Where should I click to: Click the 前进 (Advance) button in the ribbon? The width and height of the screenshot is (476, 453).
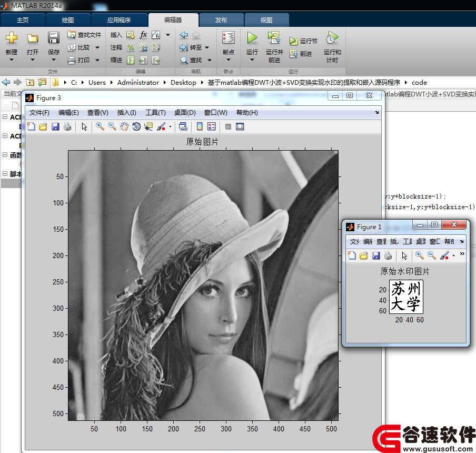click(x=301, y=54)
